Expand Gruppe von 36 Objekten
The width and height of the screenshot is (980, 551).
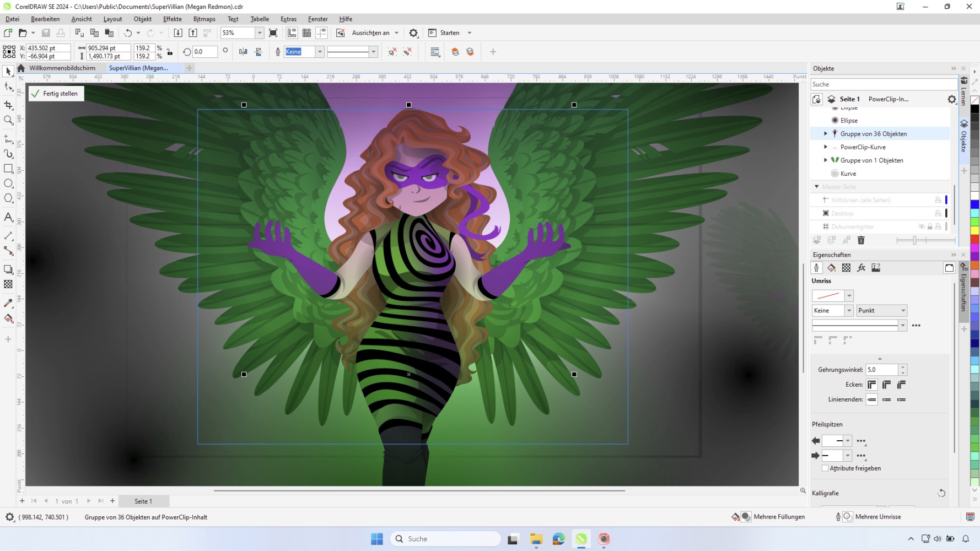[825, 133]
